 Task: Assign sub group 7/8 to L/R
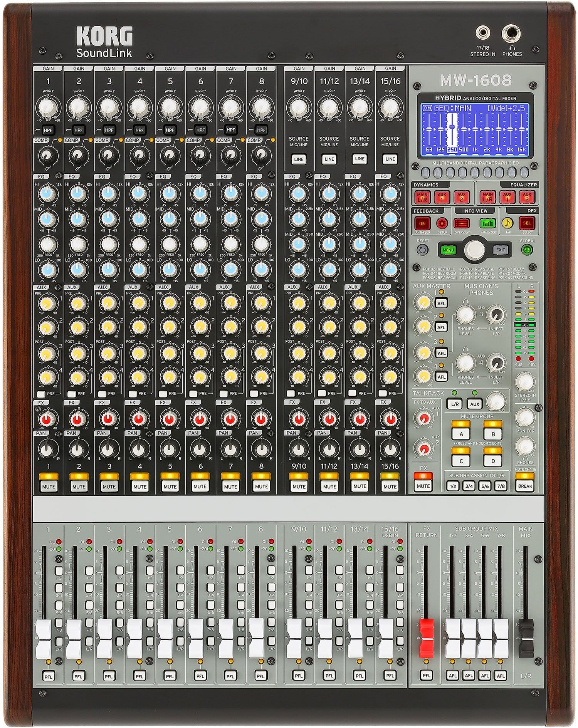pos(501,486)
